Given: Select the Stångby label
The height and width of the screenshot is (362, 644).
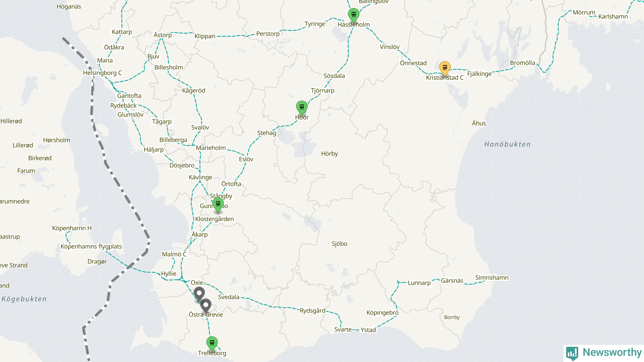Looking at the screenshot, I should 221,196.
